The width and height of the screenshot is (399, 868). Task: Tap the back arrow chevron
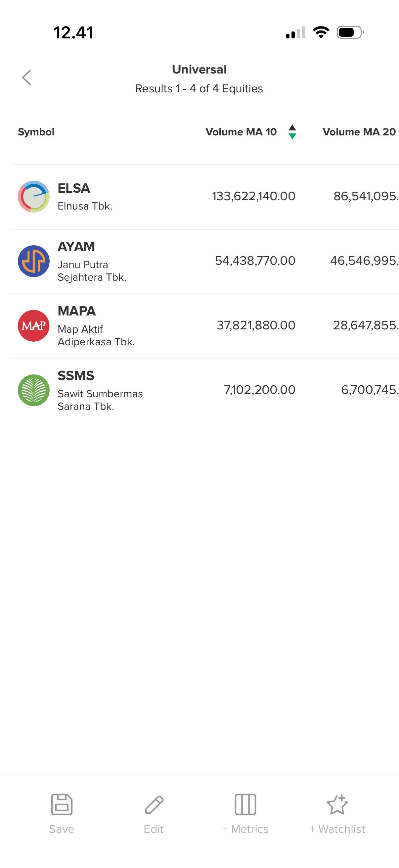[26, 77]
